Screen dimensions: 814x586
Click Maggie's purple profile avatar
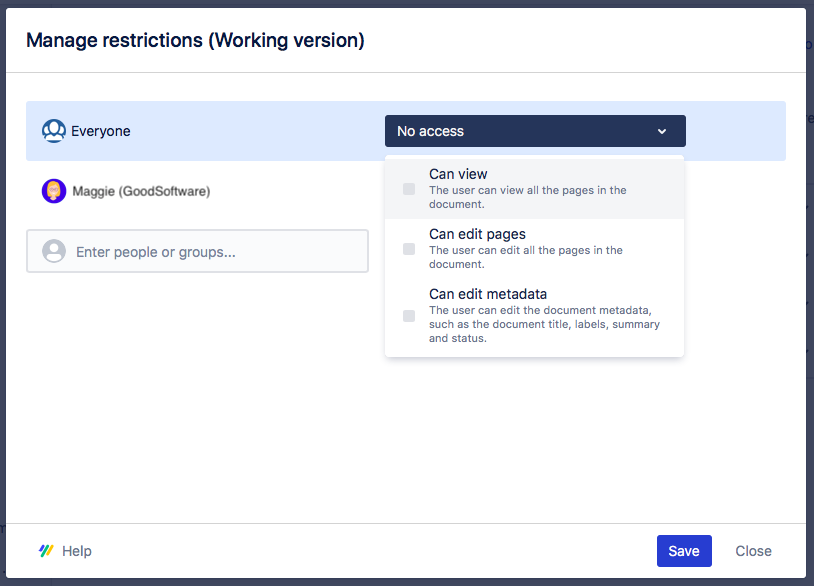54,191
